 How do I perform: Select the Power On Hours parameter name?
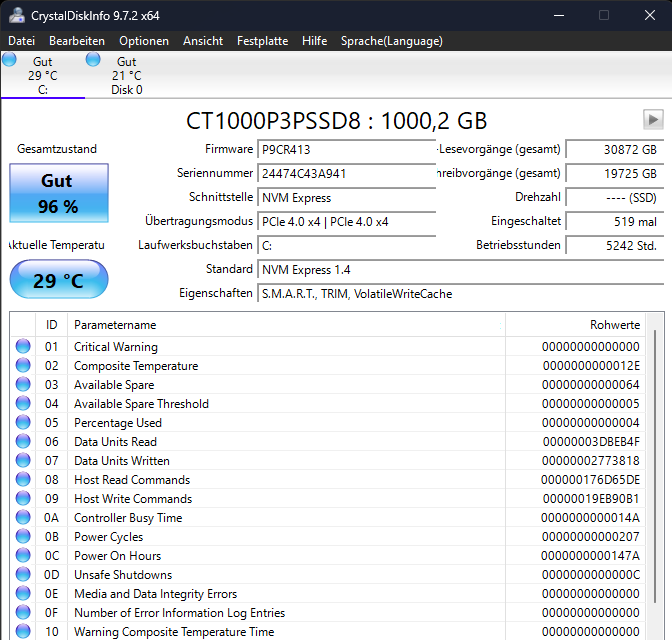pyautogui.click(x=117, y=556)
